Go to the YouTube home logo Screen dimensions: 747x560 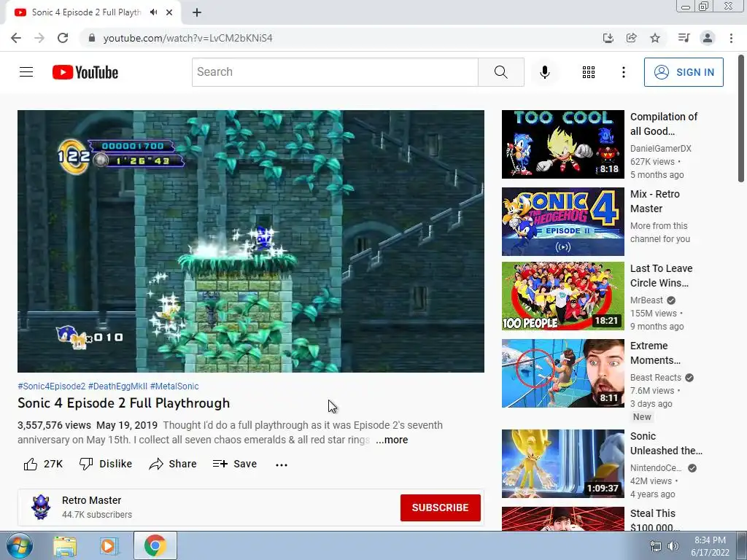click(x=85, y=72)
